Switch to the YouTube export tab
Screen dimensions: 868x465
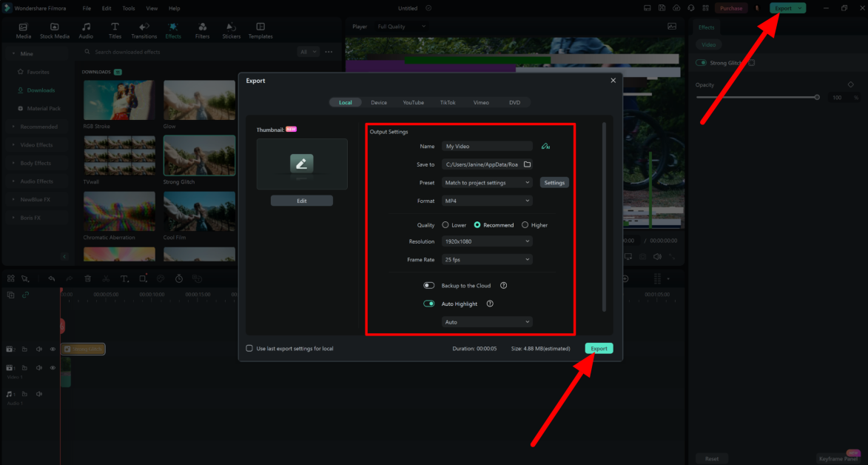414,102
